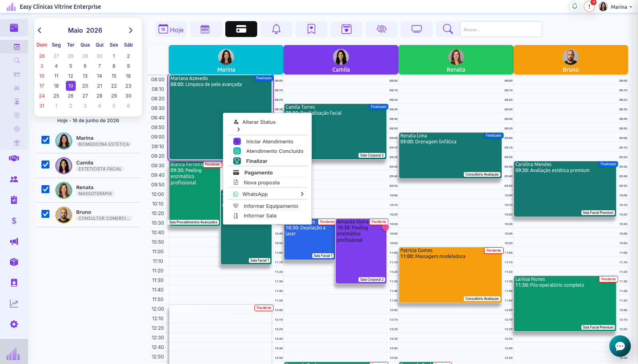Screen dimensions: 638x364
Task: Open the solid gear settings icon
Action: [14, 324]
